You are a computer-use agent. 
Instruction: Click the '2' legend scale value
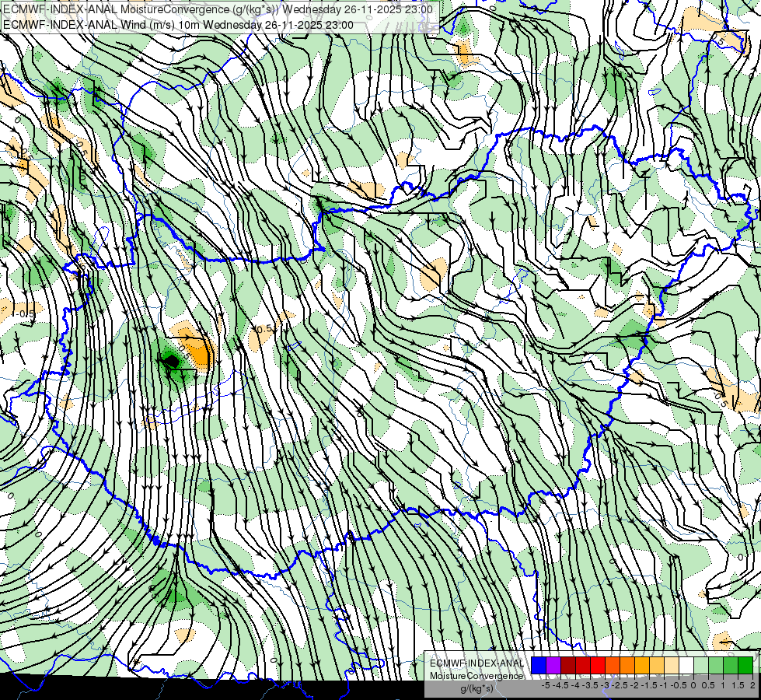pyautogui.click(x=752, y=685)
